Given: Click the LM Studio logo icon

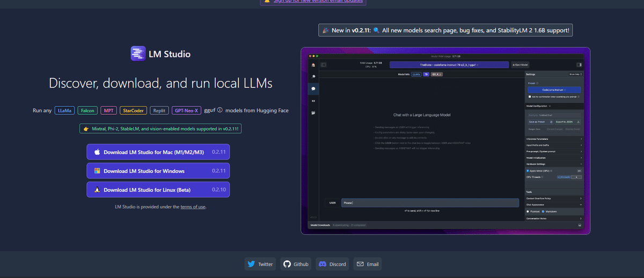Looking at the screenshot, I should click(x=138, y=54).
